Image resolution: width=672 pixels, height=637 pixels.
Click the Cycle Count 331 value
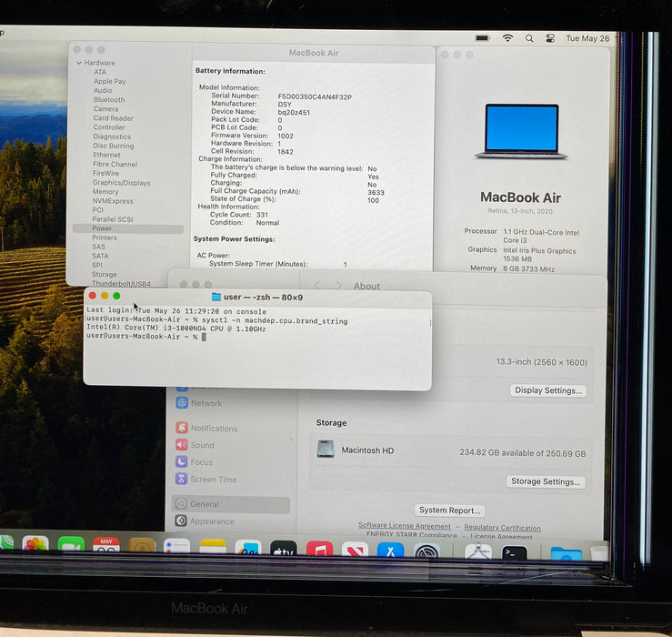click(x=262, y=215)
